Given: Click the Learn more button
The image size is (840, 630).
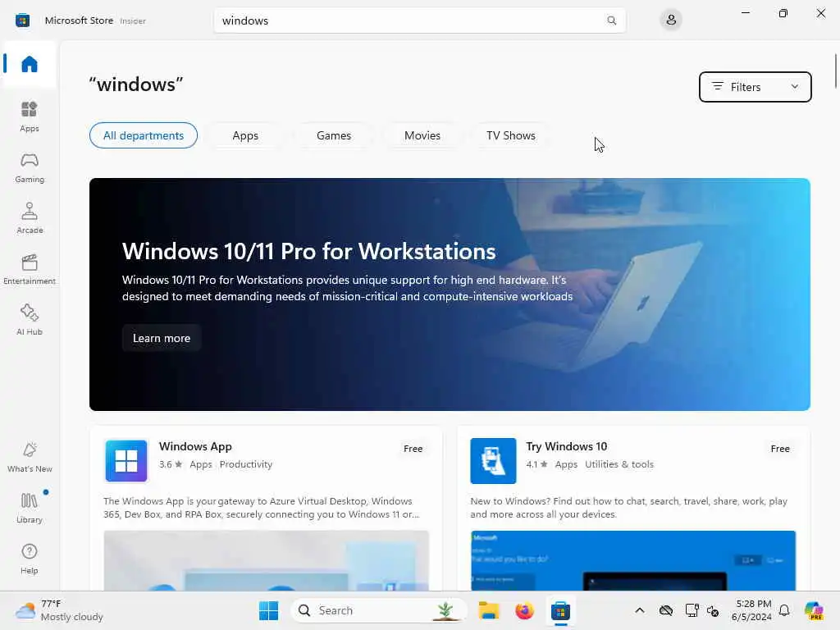Looking at the screenshot, I should (162, 338).
